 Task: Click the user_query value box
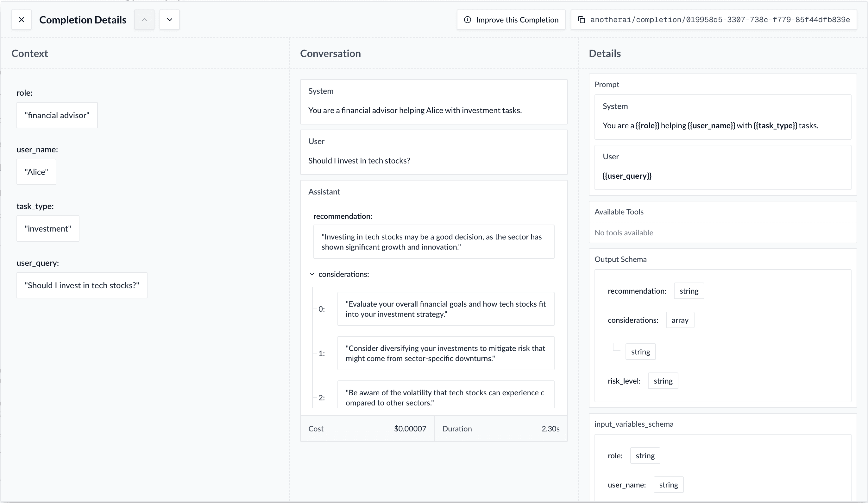(82, 285)
